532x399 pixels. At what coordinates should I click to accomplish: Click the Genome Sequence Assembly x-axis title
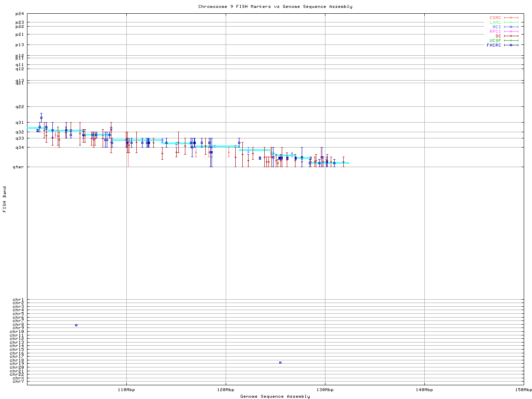pyautogui.click(x=275, y=397)
